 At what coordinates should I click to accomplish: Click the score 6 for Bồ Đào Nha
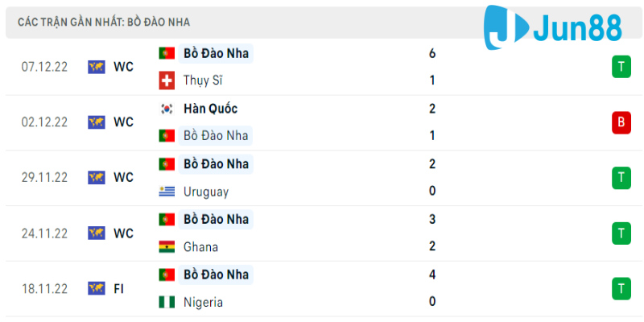432,53
